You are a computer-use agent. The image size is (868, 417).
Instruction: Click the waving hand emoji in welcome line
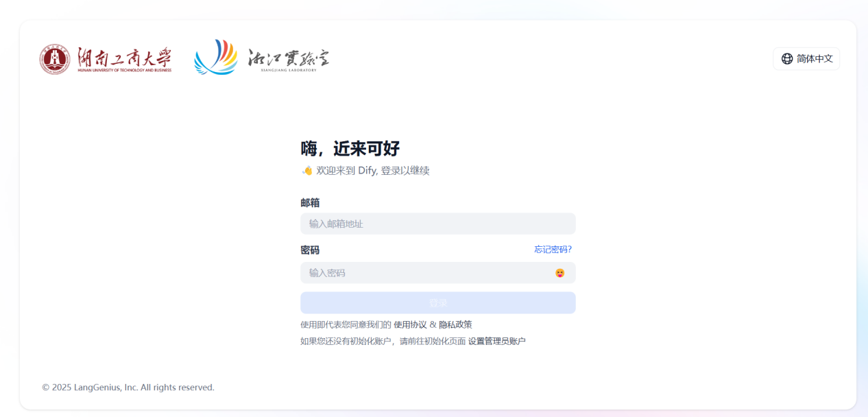pyautogui.click(x=307, y=171)
